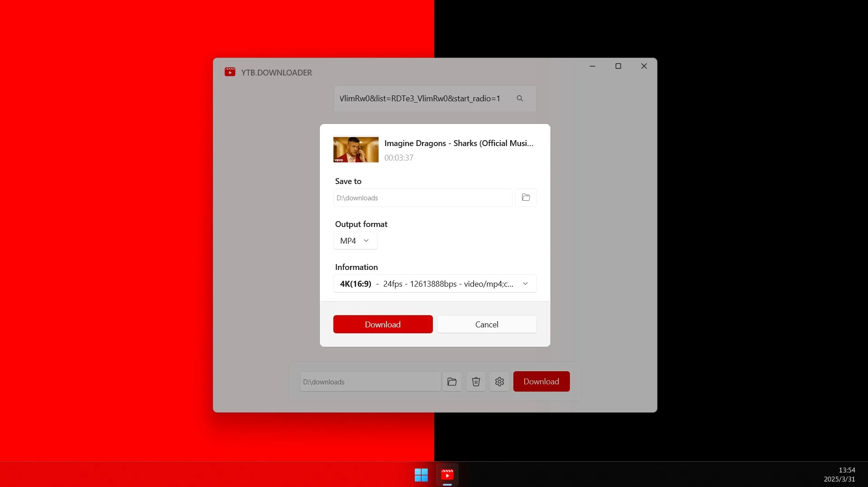Click YTB Downloader taskbar icon
The width and height of the screenshot is (868, 487).
click(447, 475)
